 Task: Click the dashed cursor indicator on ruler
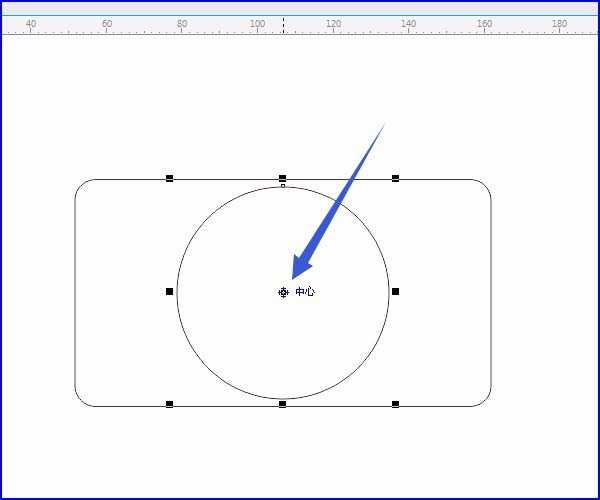tap(284, 25)
